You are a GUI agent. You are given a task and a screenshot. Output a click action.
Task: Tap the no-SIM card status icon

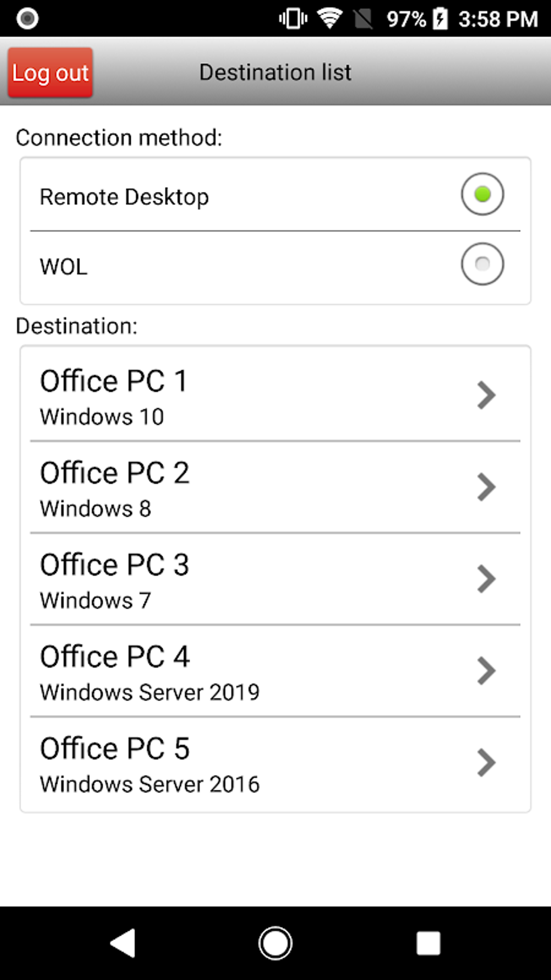363,19
